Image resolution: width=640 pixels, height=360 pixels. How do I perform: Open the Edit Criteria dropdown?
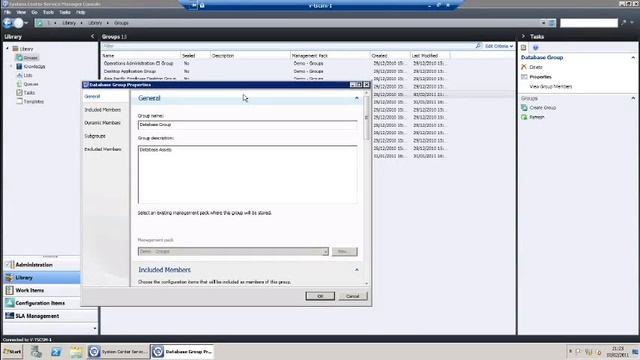pos(499,46)
